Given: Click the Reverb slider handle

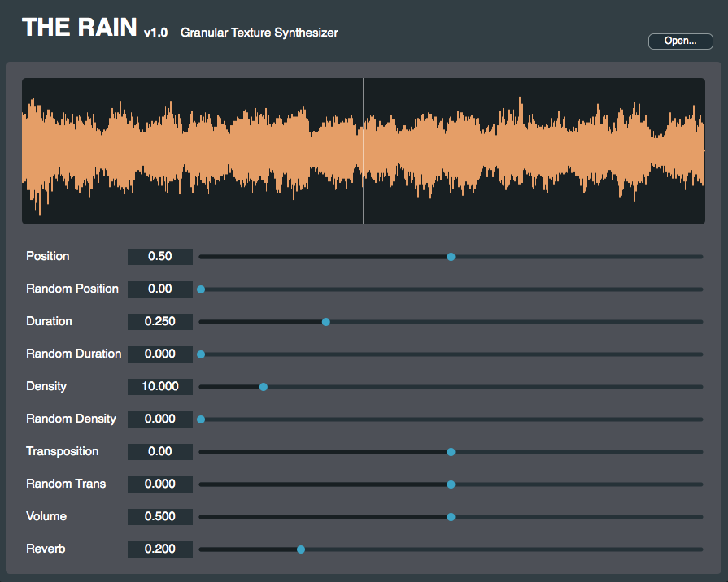Looking at the screenshot, I should coord(301,549).
